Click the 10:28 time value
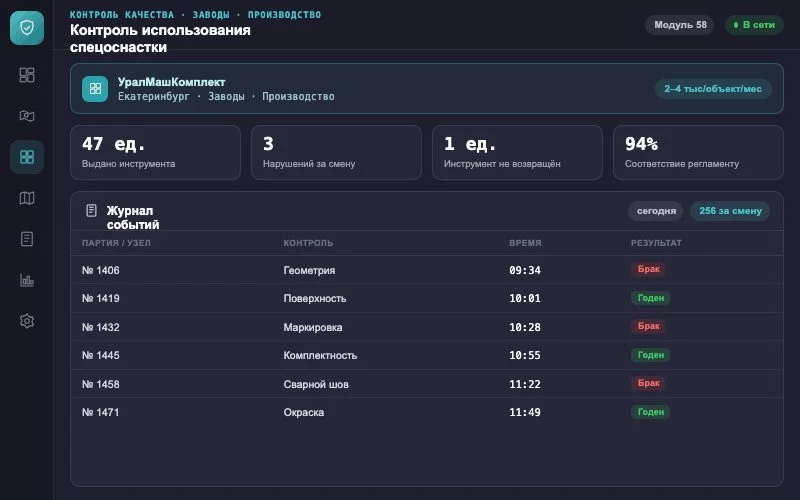 point(525,327)
